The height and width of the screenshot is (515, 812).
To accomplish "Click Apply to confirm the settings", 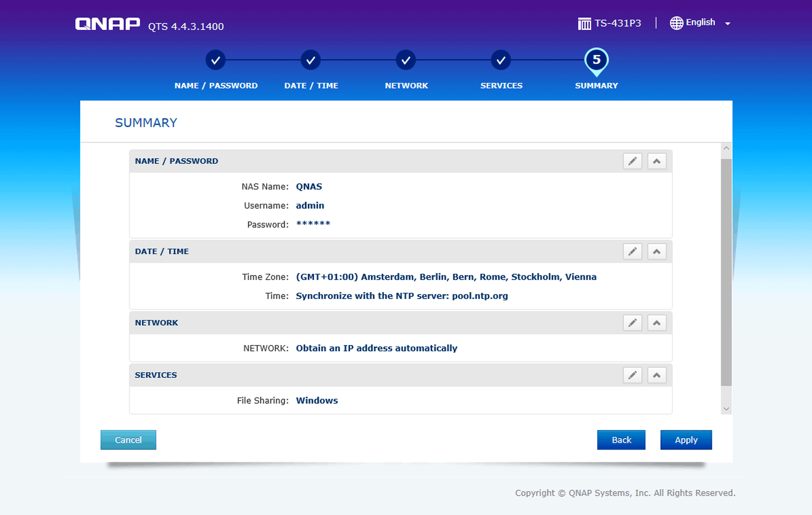I will tap(686, 440).
